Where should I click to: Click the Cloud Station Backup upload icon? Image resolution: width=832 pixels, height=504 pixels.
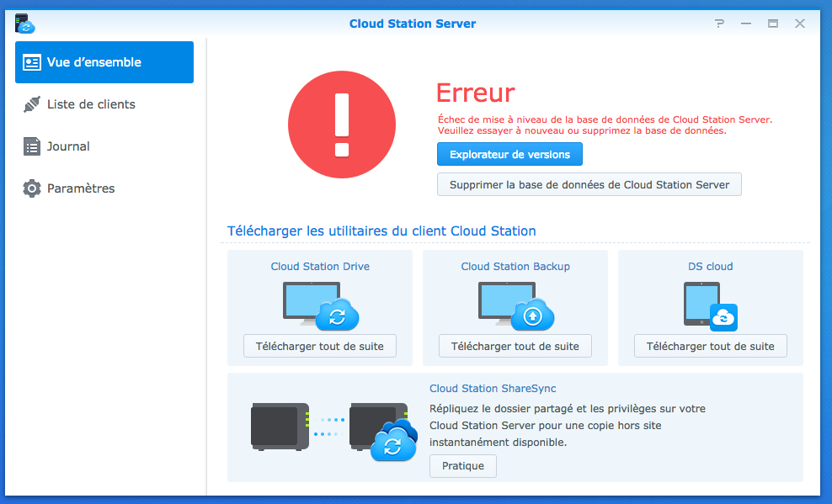click(x=516, y=305)
